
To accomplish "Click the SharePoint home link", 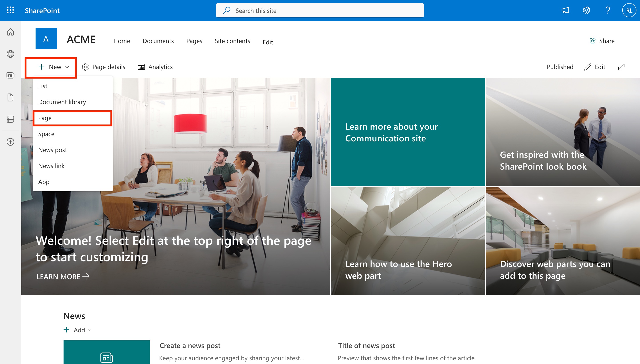I will (42, 10).
